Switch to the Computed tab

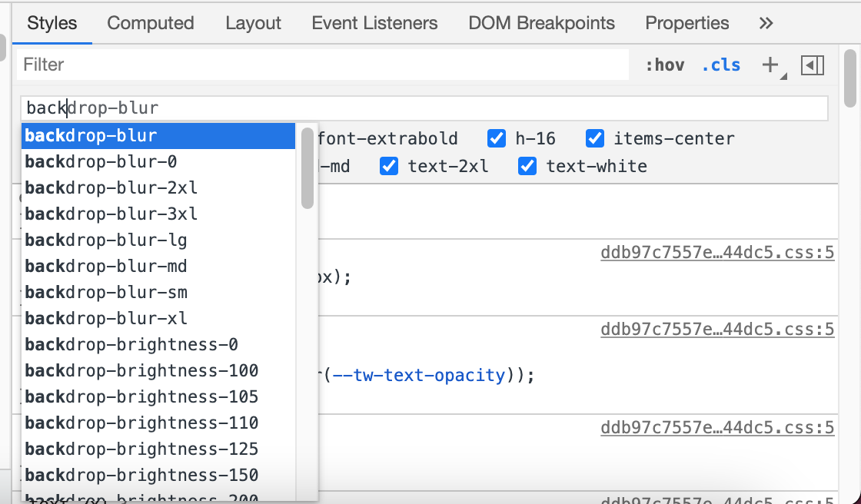(150, 23)
